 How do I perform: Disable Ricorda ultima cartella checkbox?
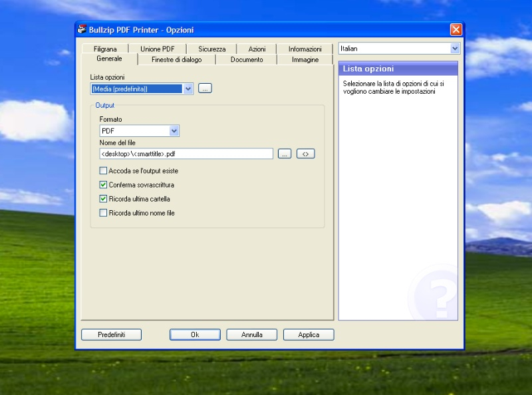103,199
